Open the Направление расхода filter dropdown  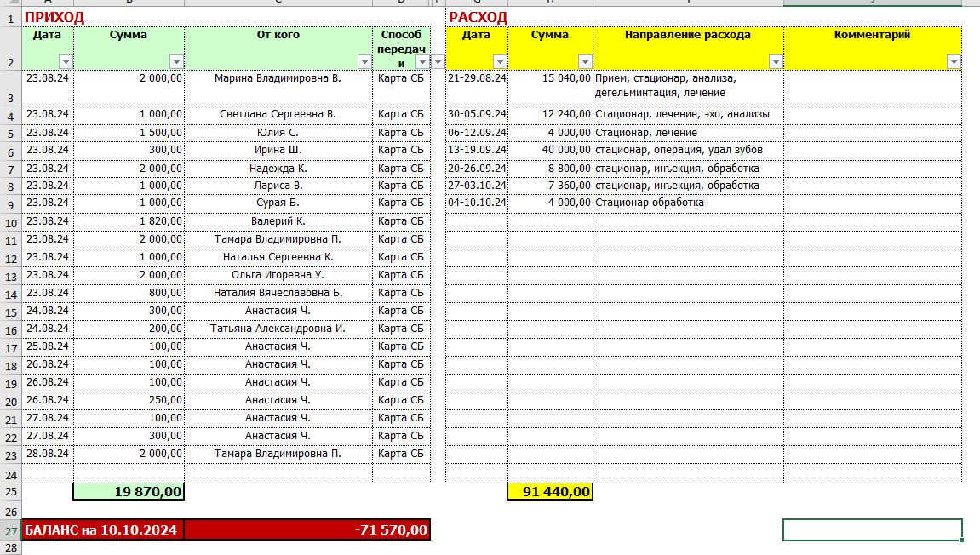(776, 62)
